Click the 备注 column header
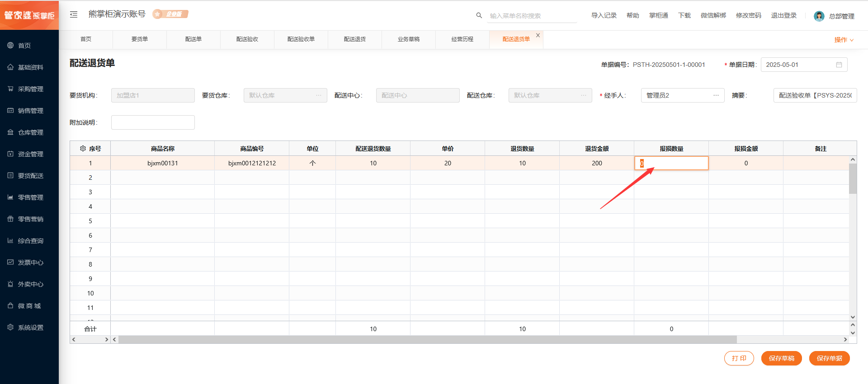This screenshot has width=868, height=384. coord(820,149)
